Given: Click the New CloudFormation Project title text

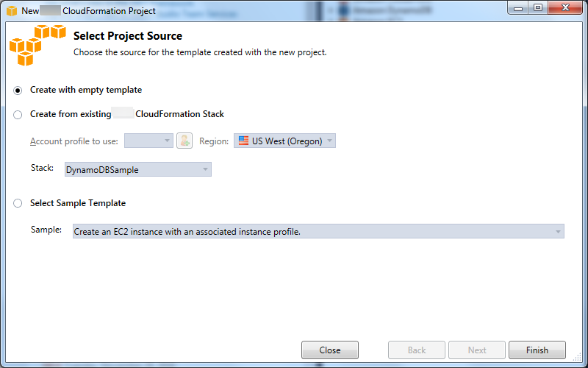Looking at the screenshot, I should pyautogui.click(x=88, y=11).
